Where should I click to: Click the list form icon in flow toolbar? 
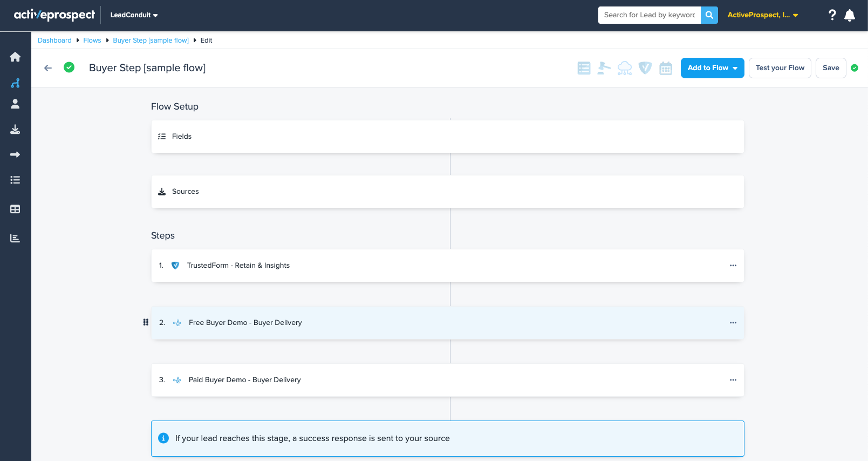point(584,68)
